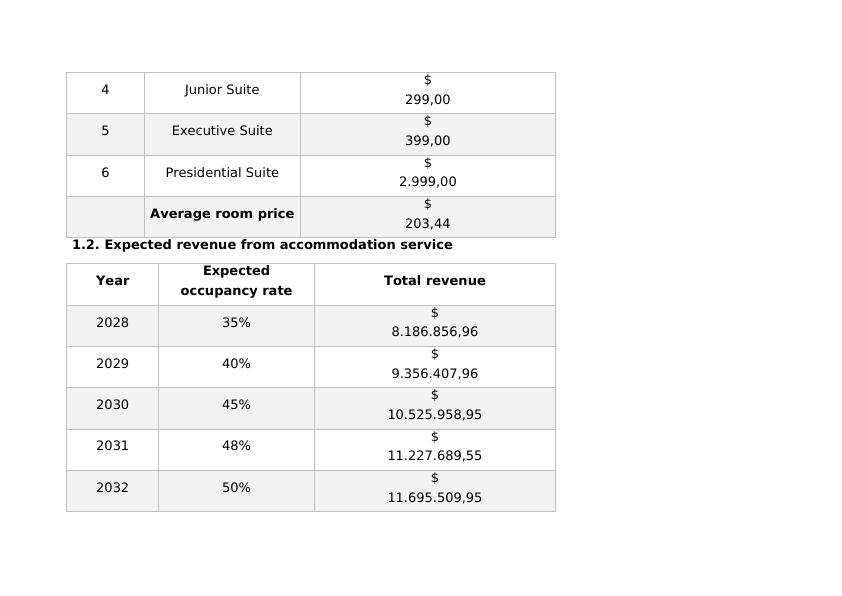Image resolution: width=842 pixels, height=596 pixels.
Task: Click the section 1.2 Expected revenue heading
Action: (x=262, y=245)
